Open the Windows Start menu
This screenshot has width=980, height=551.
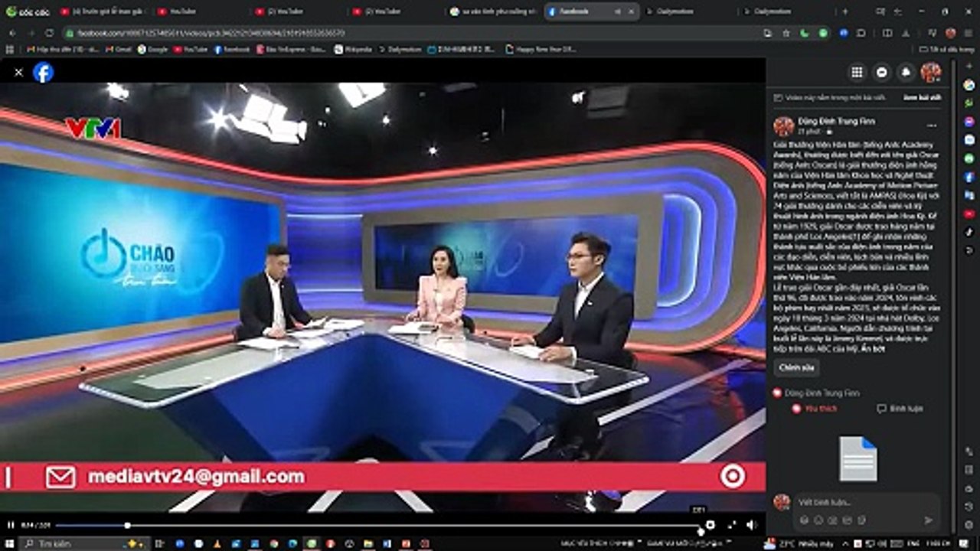pos(8,543)
